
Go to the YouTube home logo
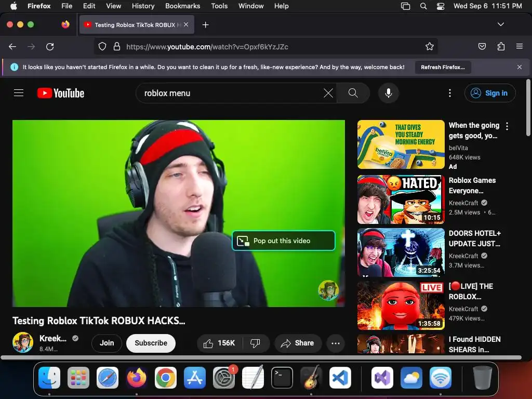61,93
